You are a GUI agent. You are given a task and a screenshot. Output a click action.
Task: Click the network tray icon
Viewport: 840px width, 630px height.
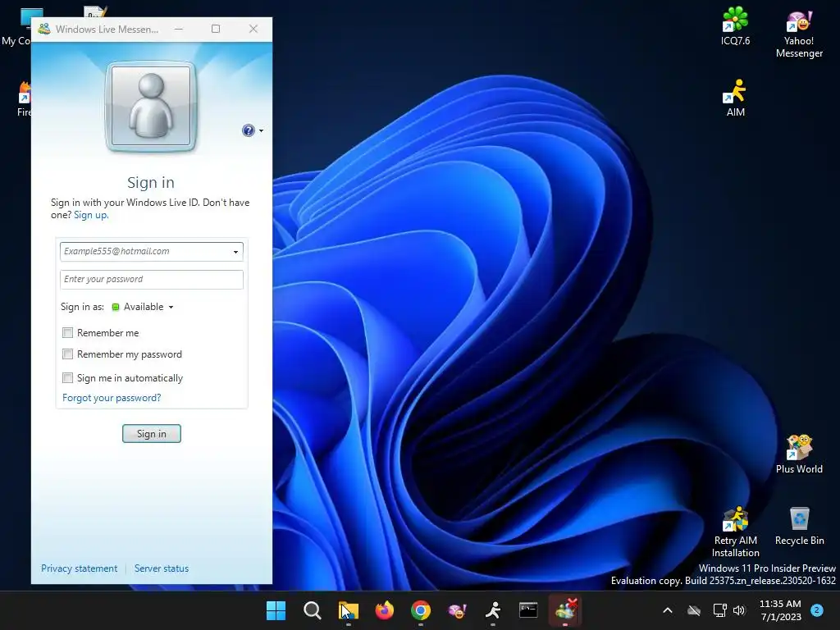click(x=719, y=610)
